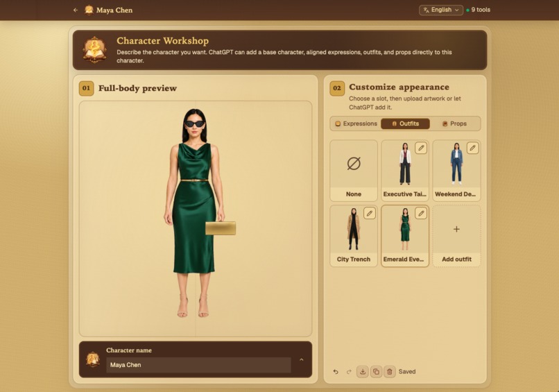Click the duplicate copy icon
This screenshot has width=559, height=392.
(376, 372)
